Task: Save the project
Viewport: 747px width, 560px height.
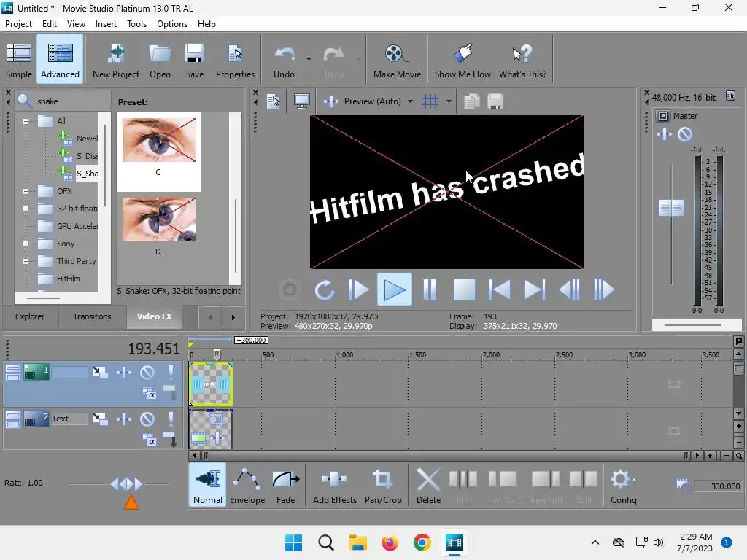Action: [194, 60]
